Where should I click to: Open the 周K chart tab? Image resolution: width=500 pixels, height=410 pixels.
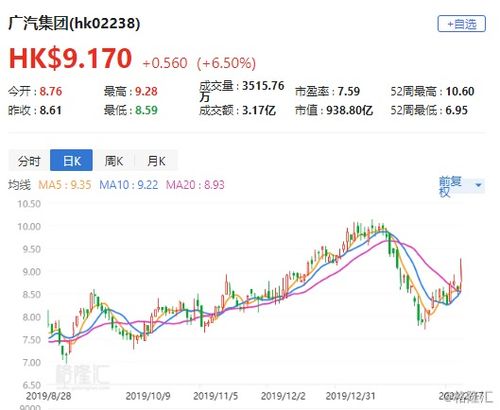[114, 161]
